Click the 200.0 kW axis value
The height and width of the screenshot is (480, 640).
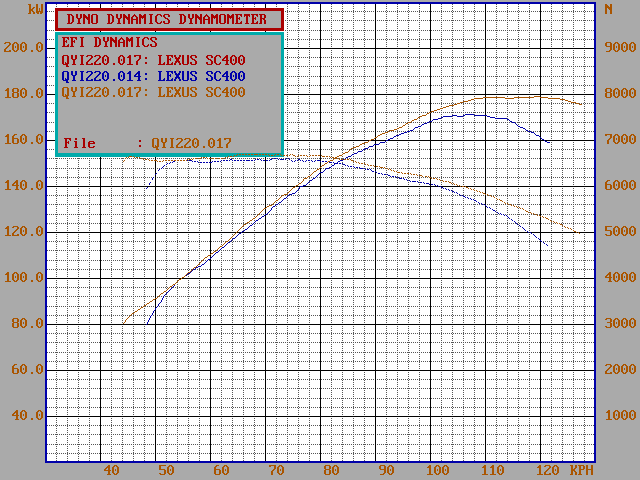(24, 47)
